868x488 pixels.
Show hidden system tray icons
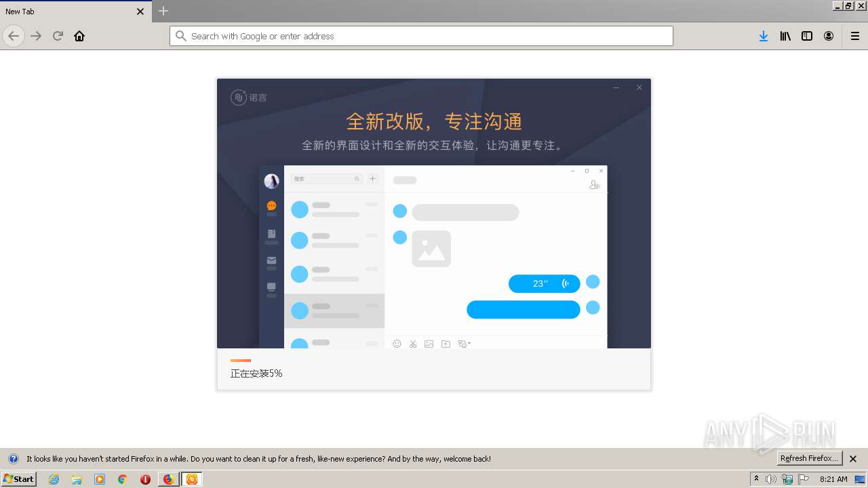point(756,479)
